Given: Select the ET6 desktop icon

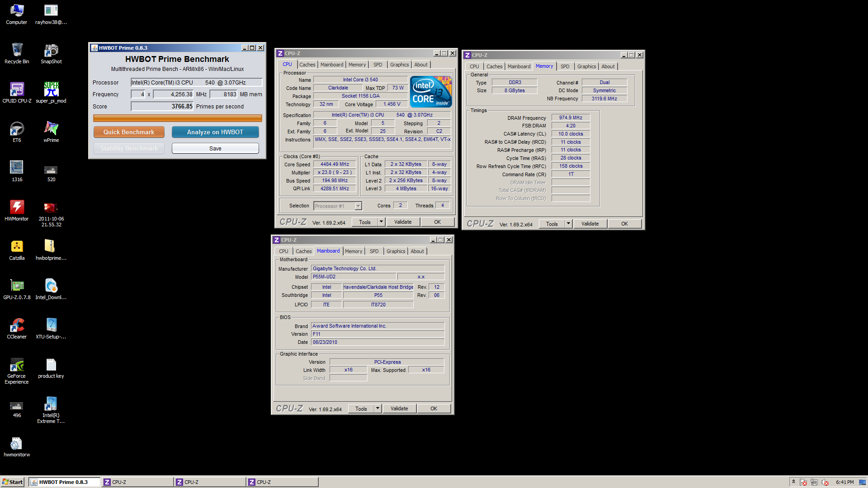Looking at the screenshot, I should click(x=17, y=132).
